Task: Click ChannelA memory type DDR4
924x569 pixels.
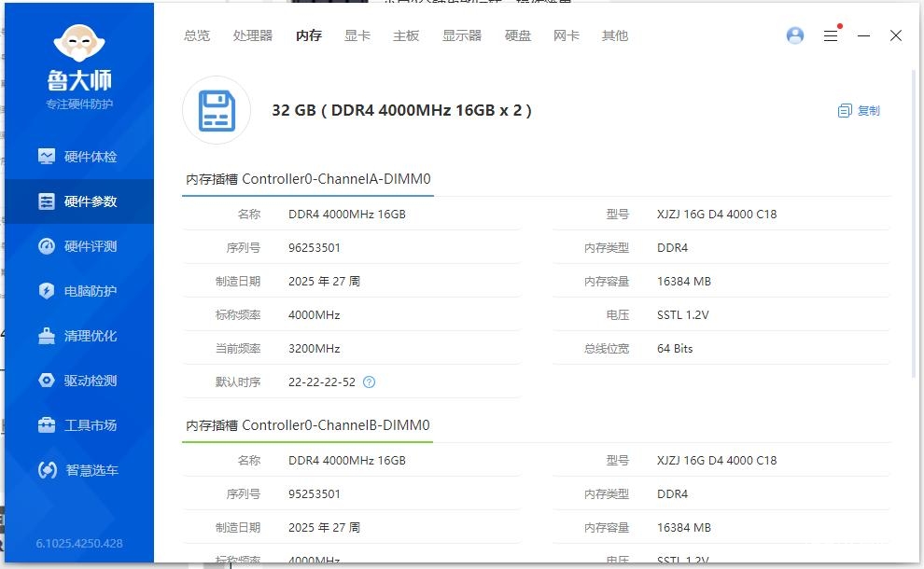Action: pos(672,248)
